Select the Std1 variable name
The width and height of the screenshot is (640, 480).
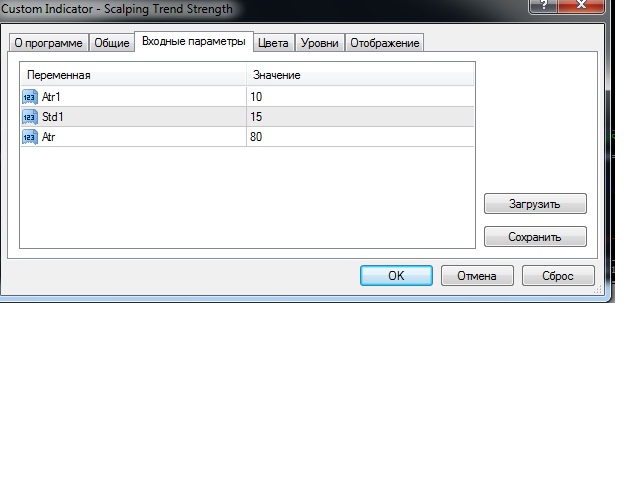point(53,117)
